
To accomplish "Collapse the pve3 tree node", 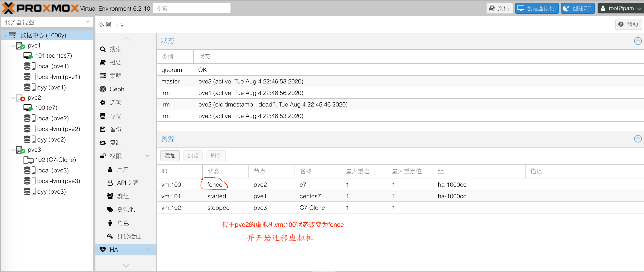I will point(13,150).
